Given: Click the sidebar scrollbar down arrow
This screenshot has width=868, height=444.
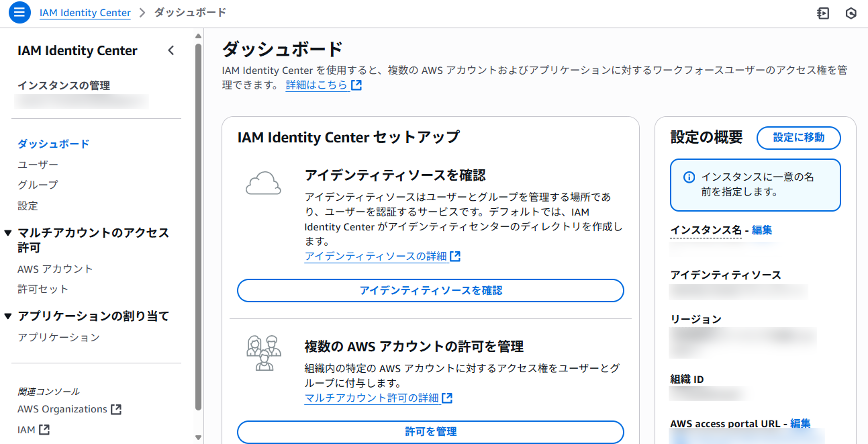Looking at the screenshot, I should coord(198,437).
